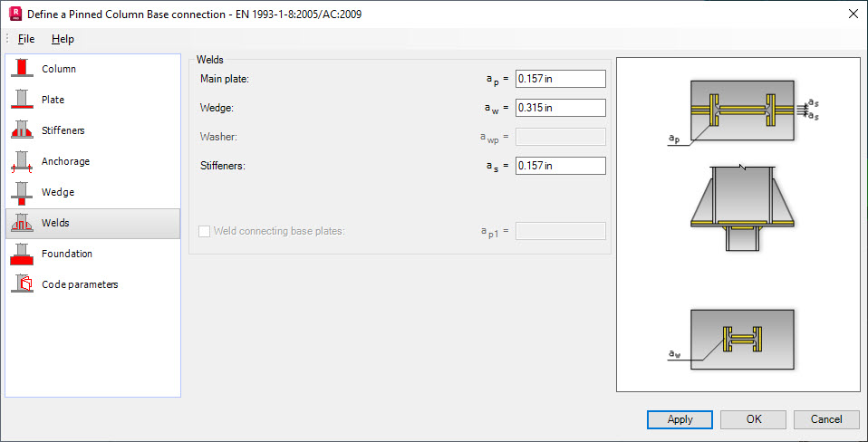The image size is (868, 442).
Task: Select the Wedge icon in list
Action: click(x=22, y=193)
